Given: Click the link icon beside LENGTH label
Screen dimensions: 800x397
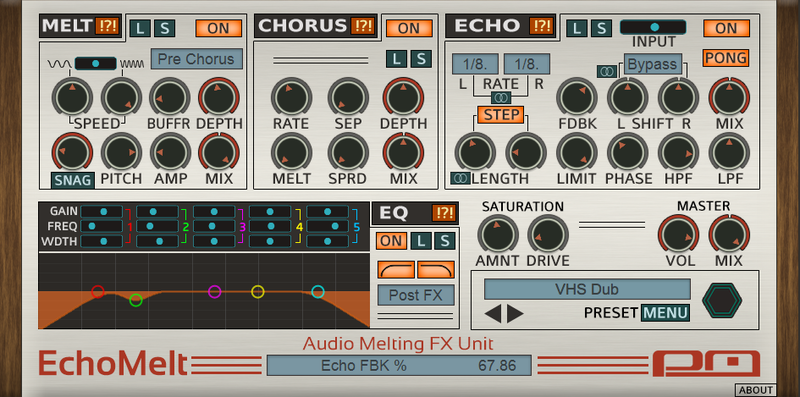Looking at the screenshot, I should (460, 178).
